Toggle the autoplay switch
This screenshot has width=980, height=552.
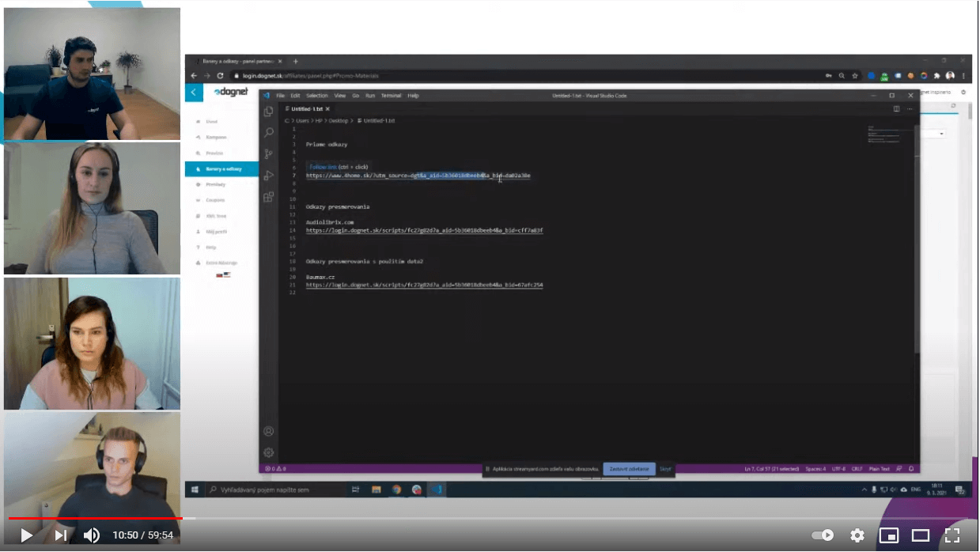(824, 535)
